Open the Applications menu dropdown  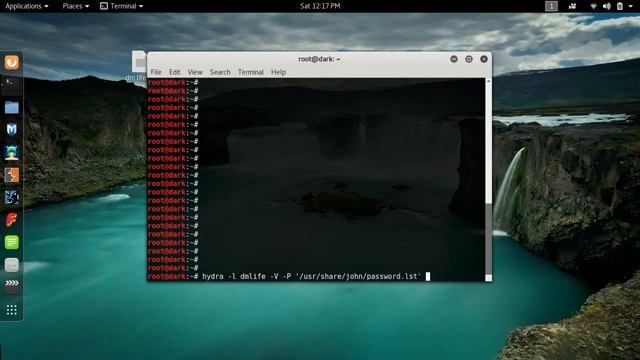[27, 6]
